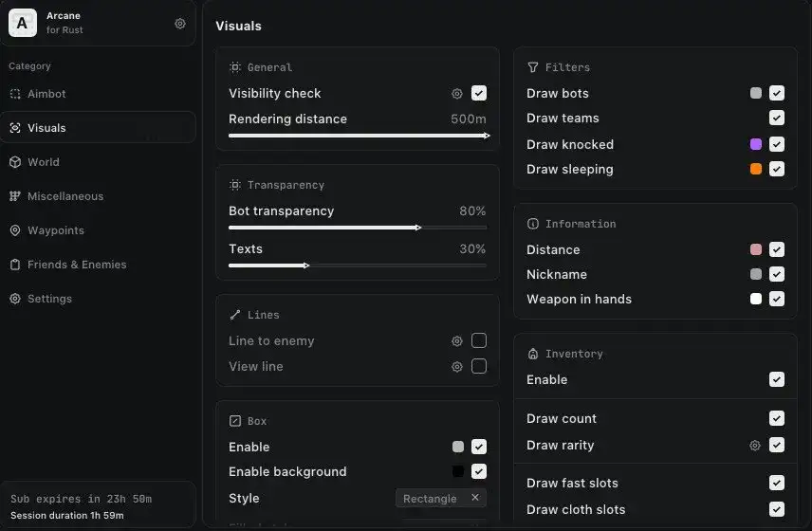The width and height of the screenshot is (812, 531).
Task: Click the gear icon for Line to enemy
Action: point(457,341)
